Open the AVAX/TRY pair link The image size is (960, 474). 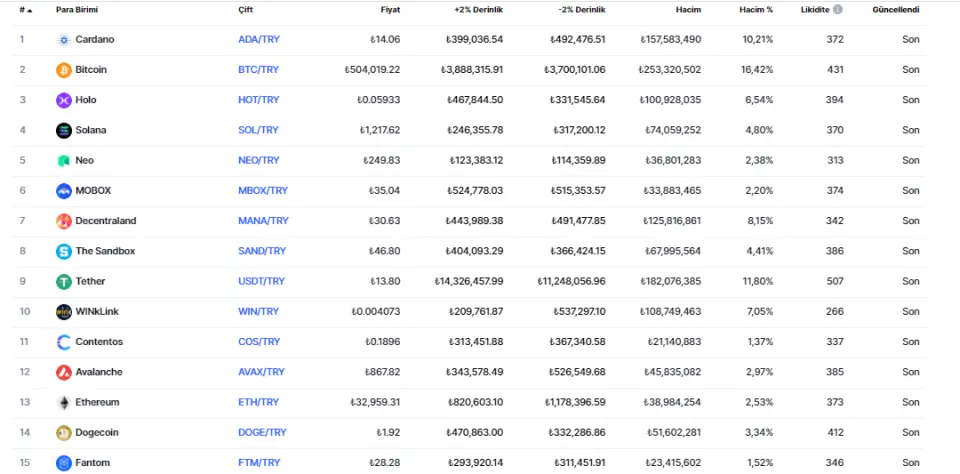pos(261,372)
